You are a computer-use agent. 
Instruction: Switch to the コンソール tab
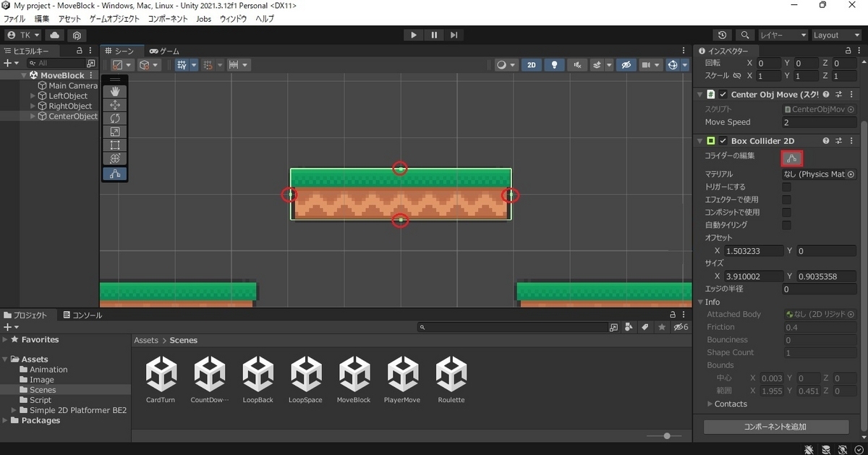[82, 315]
